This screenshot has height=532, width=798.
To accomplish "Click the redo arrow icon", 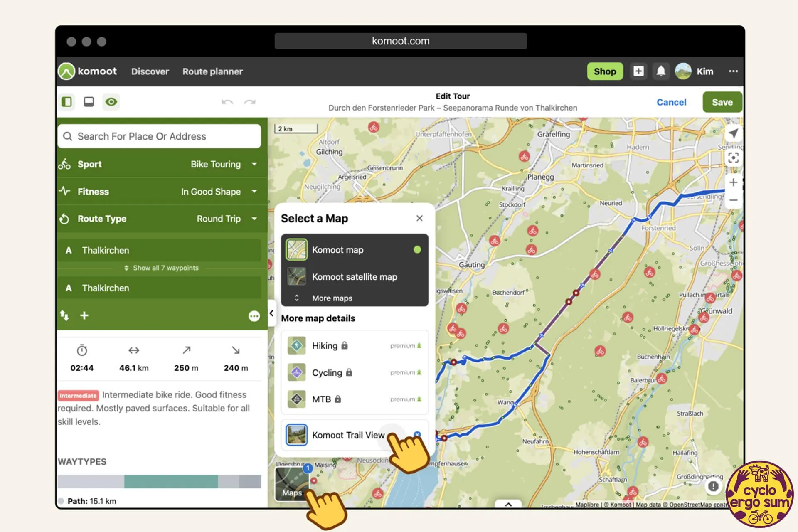I will [249, 101].
